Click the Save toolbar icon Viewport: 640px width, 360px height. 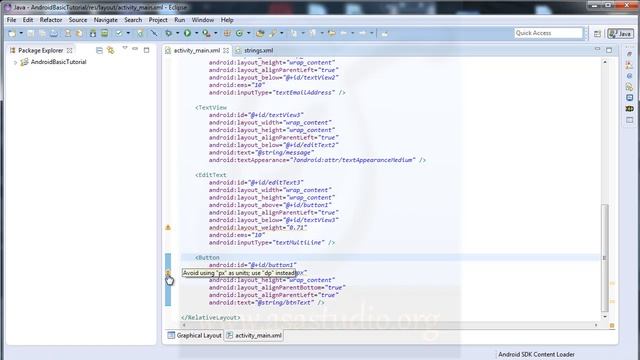[x=31, y=33]
